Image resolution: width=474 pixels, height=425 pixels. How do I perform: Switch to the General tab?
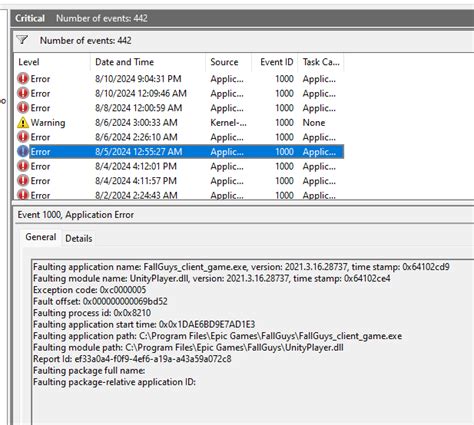point(41,237)
